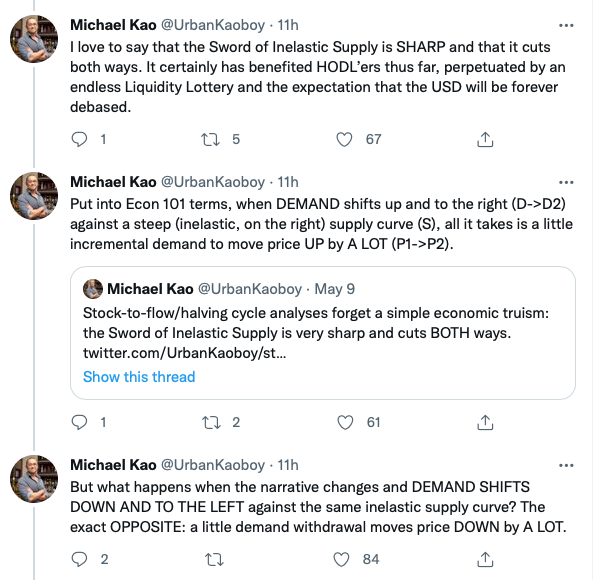Like the Econ 101 tweet with 61 likes
This screenshot has width=612, height=580.
click(x=347, y=422)
